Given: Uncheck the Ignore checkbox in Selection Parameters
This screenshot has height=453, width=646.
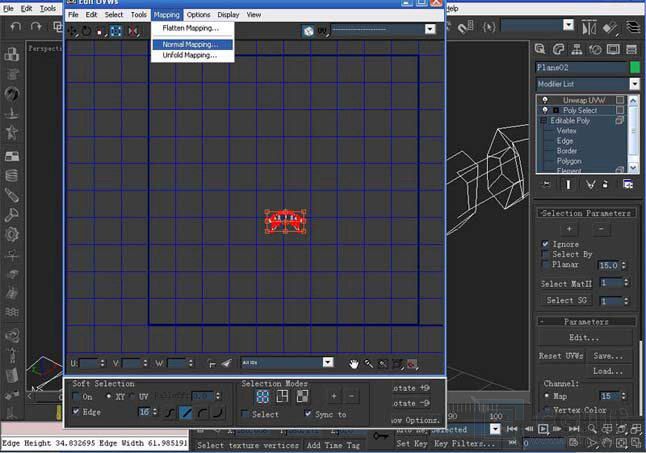Looking at the screenshot, I should 545,243.
